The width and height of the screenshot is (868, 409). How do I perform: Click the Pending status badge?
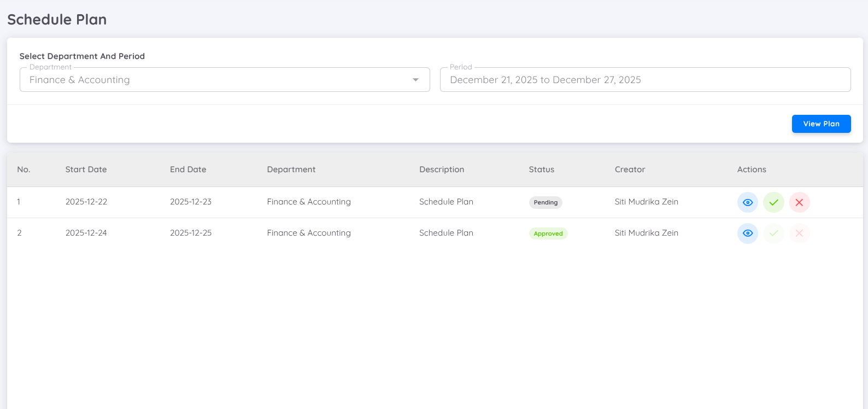pos(546,202)
